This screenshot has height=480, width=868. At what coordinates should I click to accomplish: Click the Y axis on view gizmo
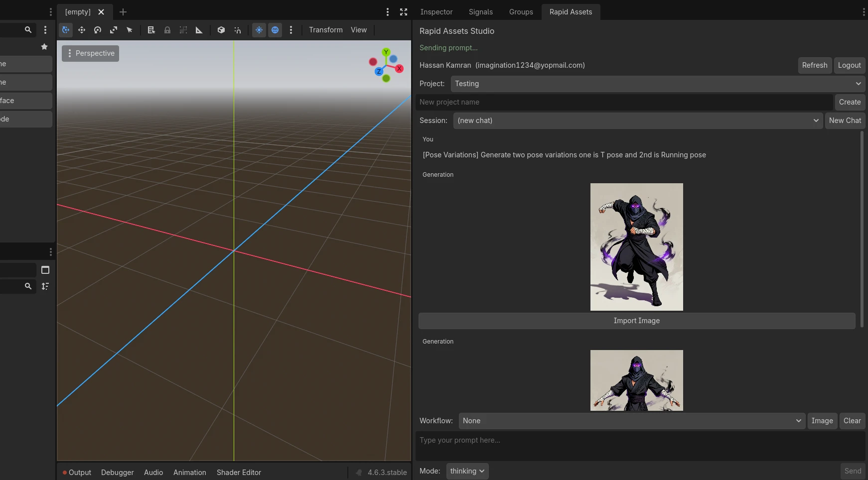[386, 52]
